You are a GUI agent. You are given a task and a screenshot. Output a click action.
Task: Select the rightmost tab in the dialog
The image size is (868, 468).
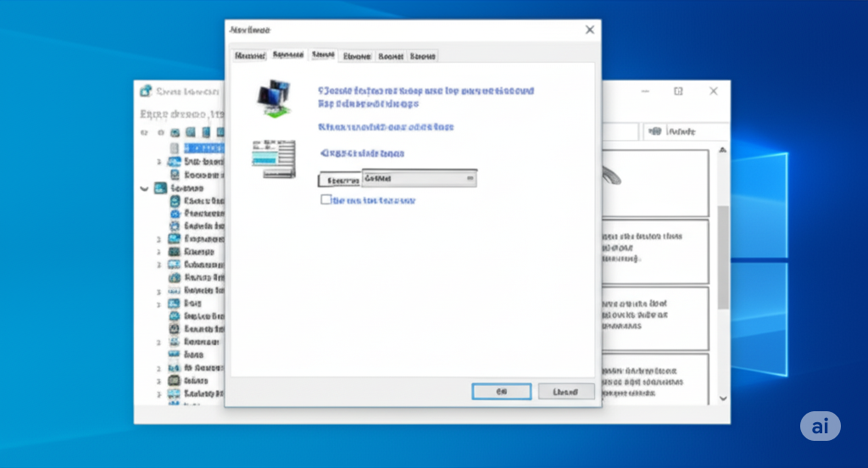click(x=423, y=56)
